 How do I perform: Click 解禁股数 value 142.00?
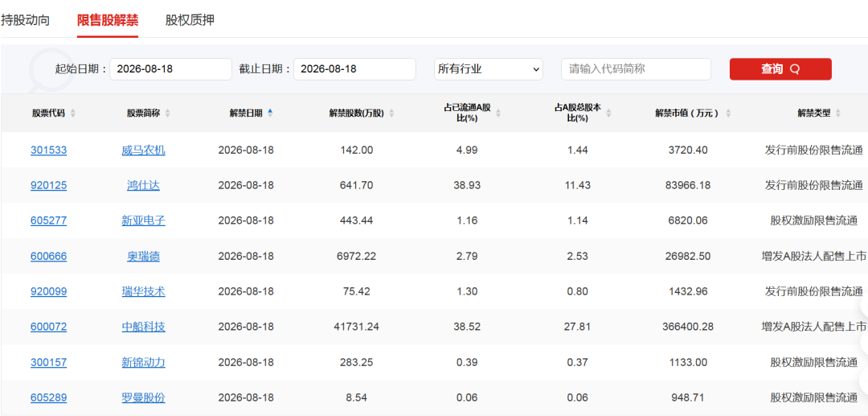tap(357, 150)
